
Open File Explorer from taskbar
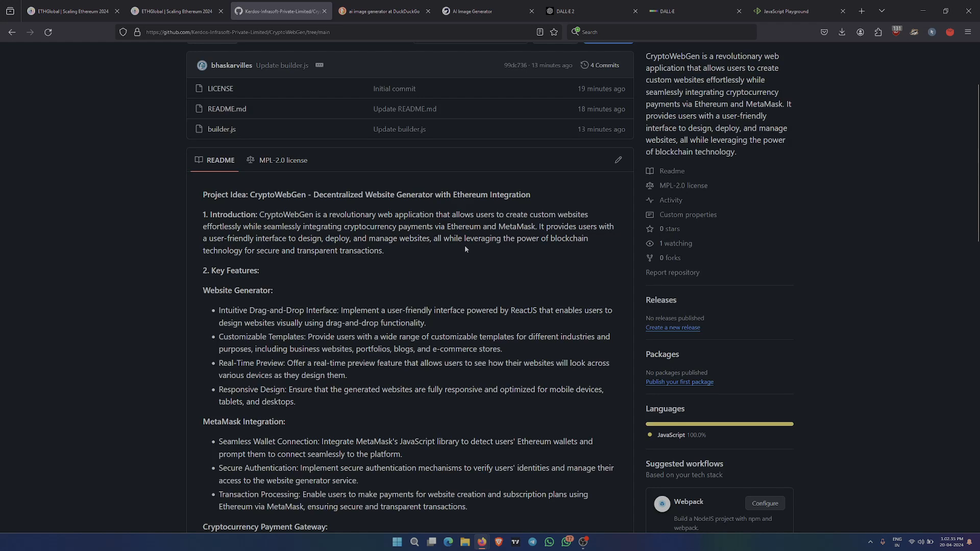pyautogui.click(x=465, y=542)
